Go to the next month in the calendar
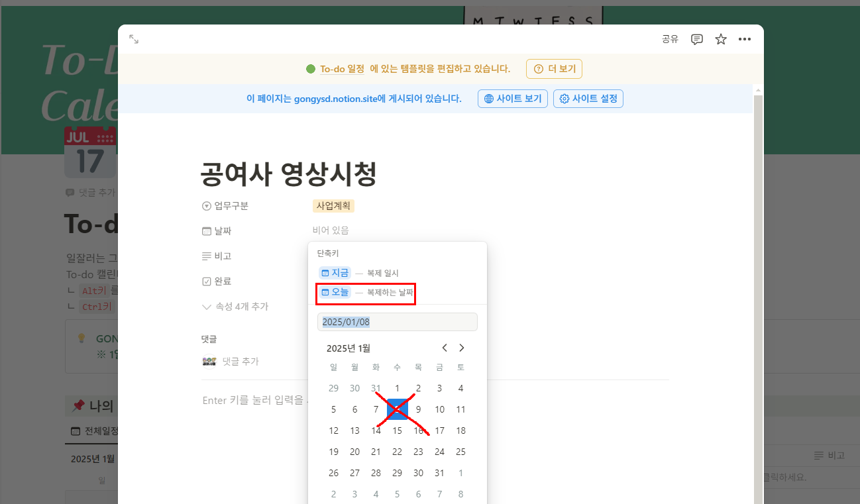This screenshot has width=860, height=504. tap(462, 348)
